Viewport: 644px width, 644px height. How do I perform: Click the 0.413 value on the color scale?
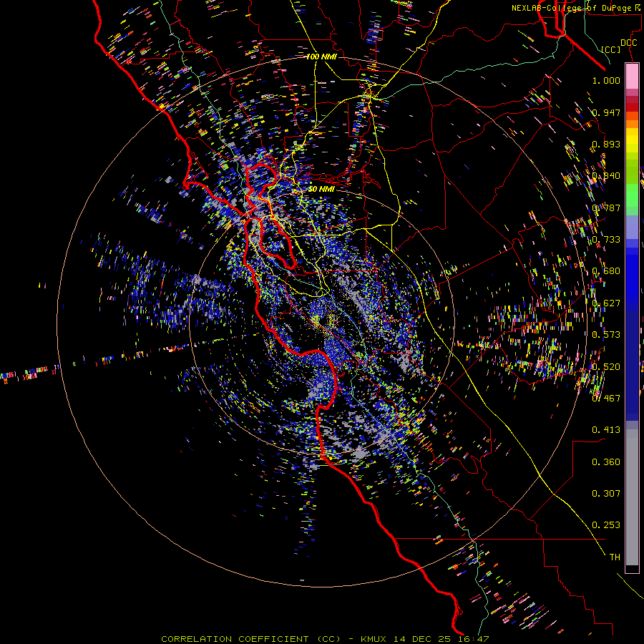pyautogui.click(x=606, y=430)
